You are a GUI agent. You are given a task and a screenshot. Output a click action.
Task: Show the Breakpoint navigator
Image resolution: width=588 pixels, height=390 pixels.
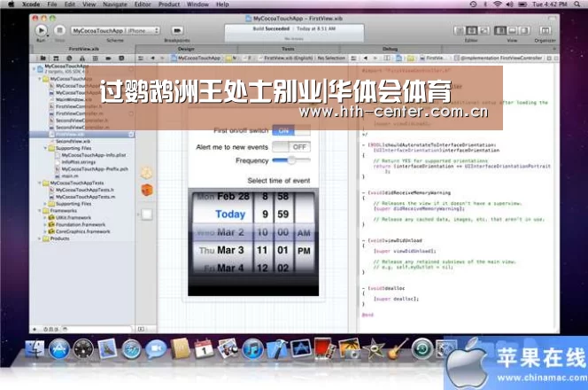click(108, 58)
